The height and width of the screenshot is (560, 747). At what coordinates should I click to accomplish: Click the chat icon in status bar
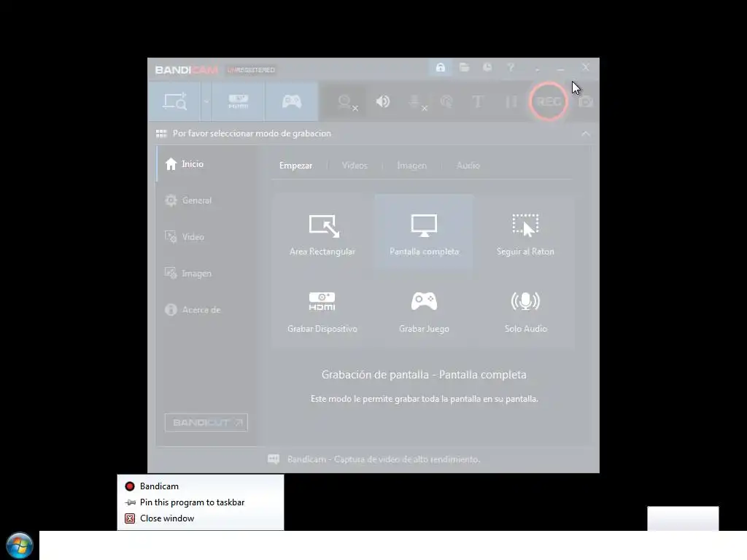[274, 459]
